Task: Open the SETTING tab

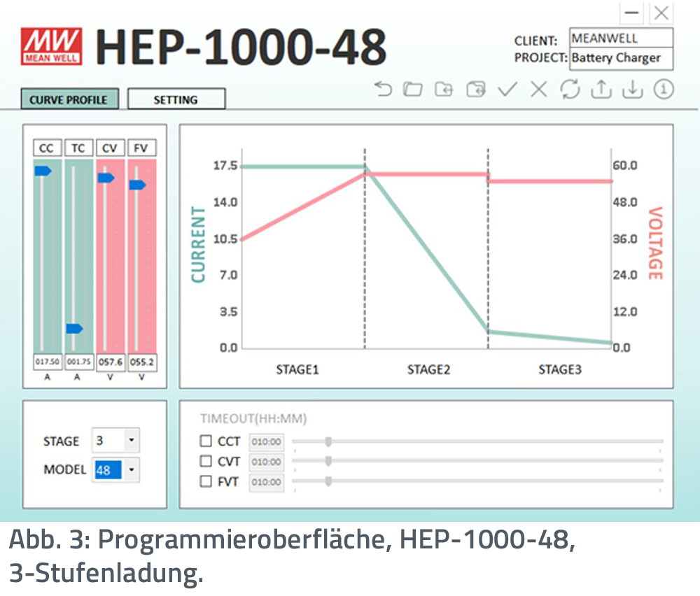Action: pyautogui.click(x=176, y=99)
